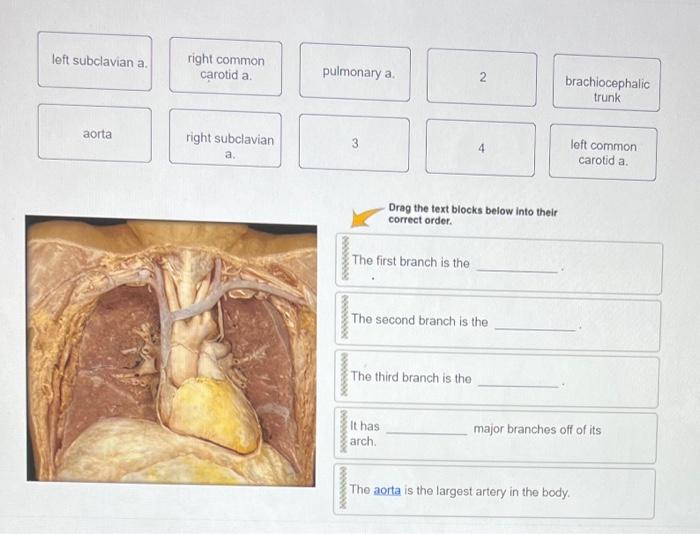Open the blue aorta hyperlink
700x534 pixels.
[387, 490]
